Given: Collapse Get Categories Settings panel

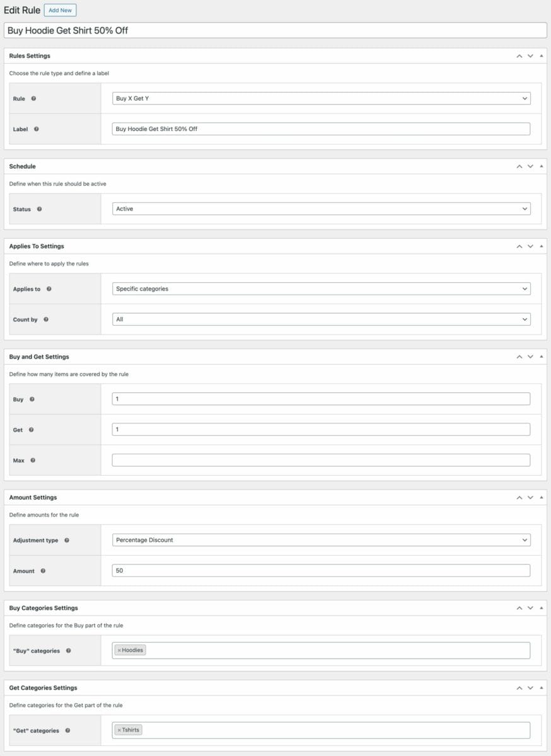Looking at the screenshot, I should point(542,688).
